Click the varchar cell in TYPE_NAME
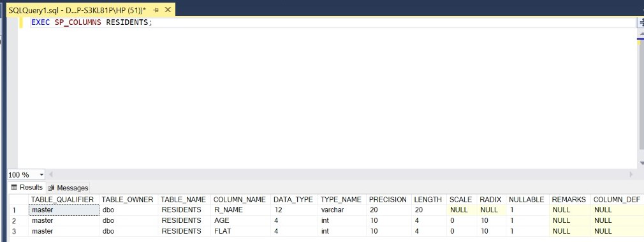 pos(342,210)
